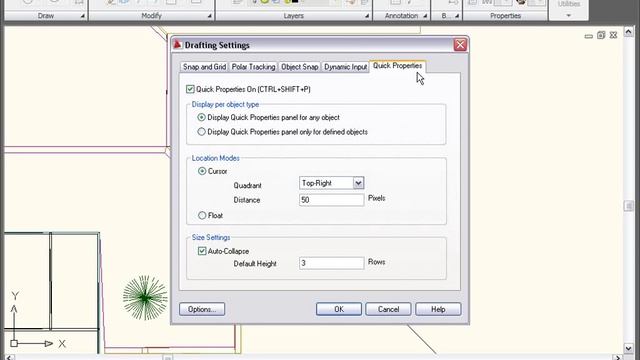Open the Polar Tracking tab

[253, 67]
